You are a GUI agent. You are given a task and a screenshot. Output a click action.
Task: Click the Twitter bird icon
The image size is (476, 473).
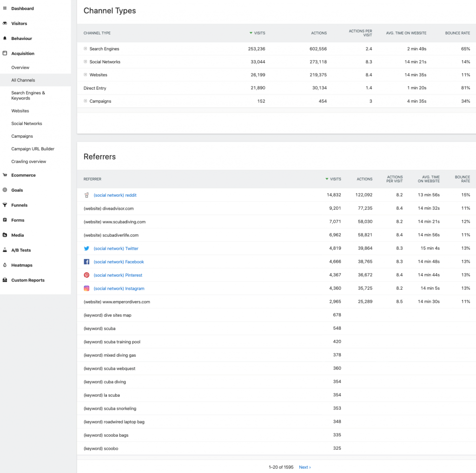pos(86,248)
